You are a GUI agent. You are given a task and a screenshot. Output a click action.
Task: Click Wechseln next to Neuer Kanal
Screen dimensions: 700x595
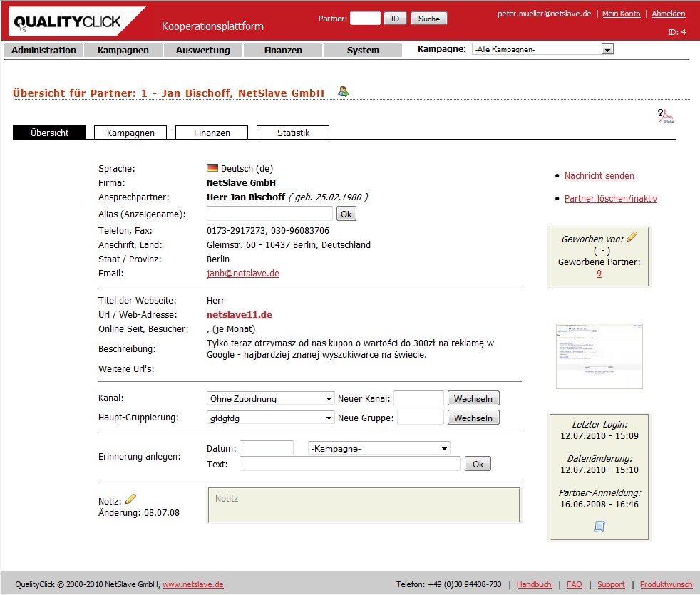tap(473, 398)
